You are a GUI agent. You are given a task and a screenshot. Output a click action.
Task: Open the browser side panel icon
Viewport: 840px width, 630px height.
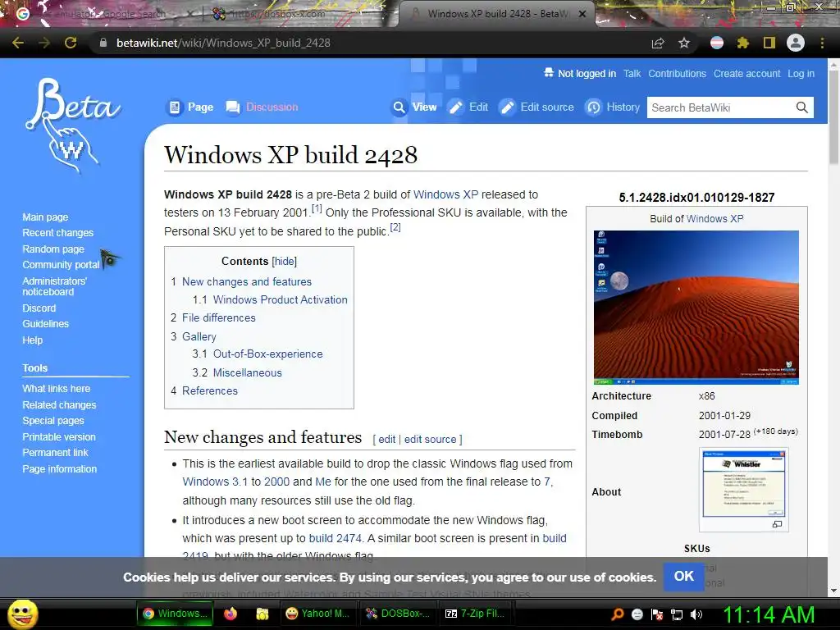tap(769, 43)
